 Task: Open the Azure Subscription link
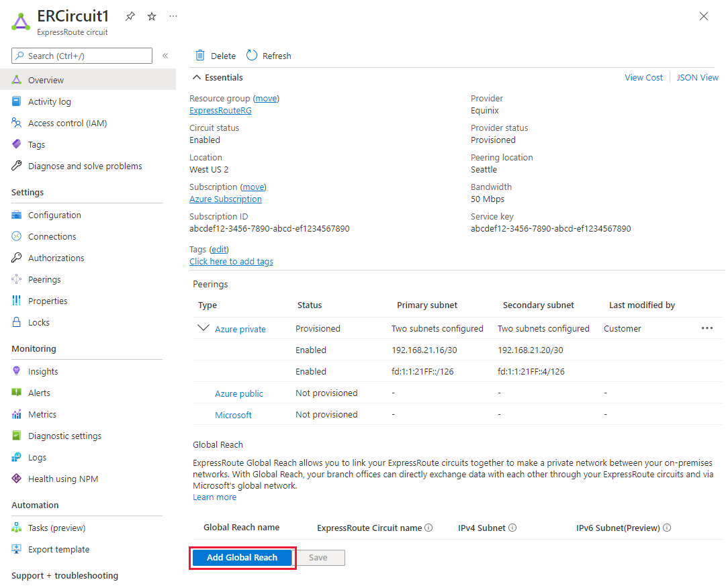225,199
